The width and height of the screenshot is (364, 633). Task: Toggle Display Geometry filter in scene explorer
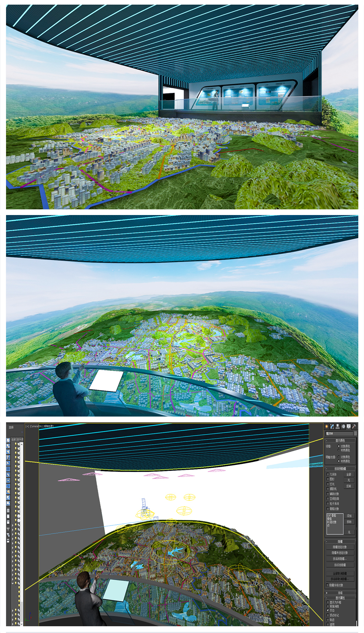[x=8, y=440]
